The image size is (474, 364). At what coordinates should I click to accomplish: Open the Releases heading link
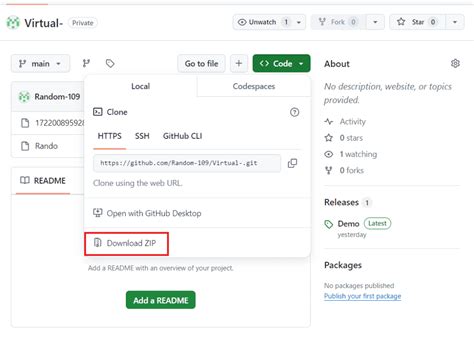(341, 202)
